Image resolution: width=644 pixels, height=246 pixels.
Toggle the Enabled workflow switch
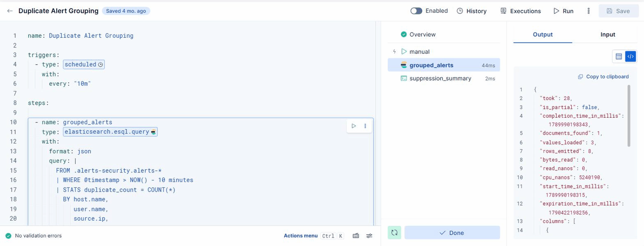click(x=416, y=11)
